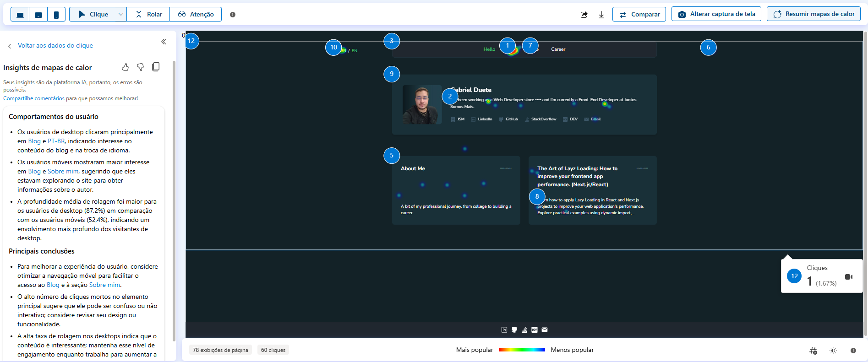The width and height of the screenshot is (868, 362).
Task: Click the share heatmap icon
Action: pyautogui.click(x=584, y=15)
